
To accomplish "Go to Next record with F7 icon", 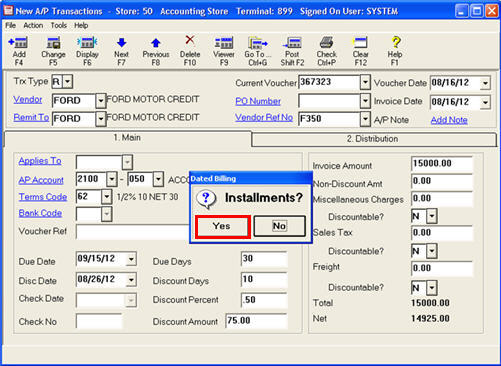I will click(x=121, y=43).
